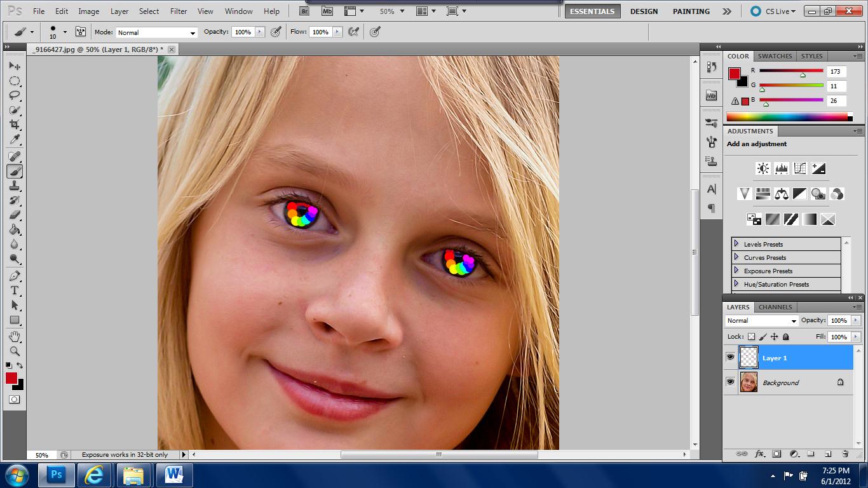Select the Rectangle shape tool
Viewport: 868px width, 488px height.
(x=15, y=320)
